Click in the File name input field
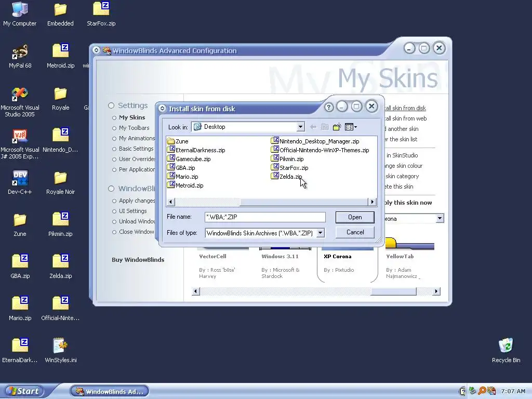Viewport: 532px width, 399px height. click(265, 217)
